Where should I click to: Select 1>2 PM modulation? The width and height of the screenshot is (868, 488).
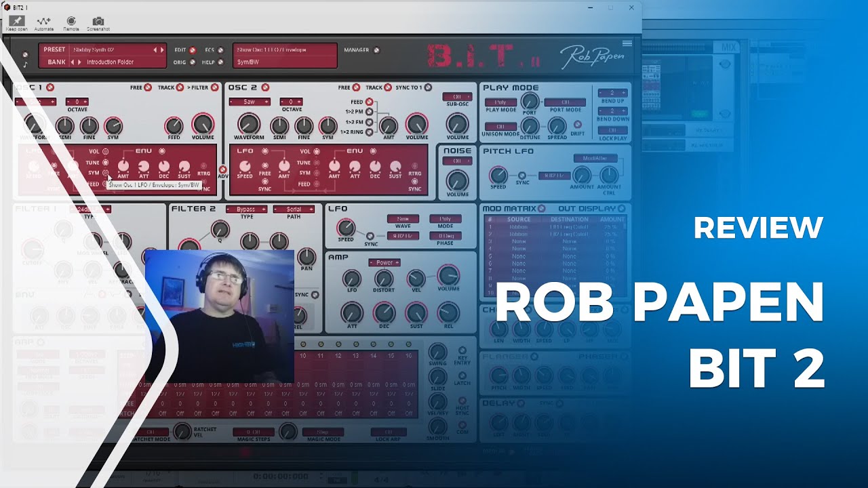pos(370,112)
